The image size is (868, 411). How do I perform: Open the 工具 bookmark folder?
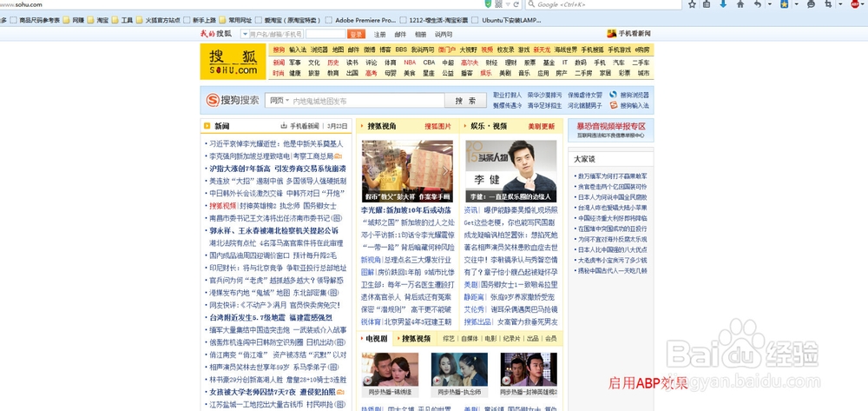pyautogui.click(x=122, y=20)
